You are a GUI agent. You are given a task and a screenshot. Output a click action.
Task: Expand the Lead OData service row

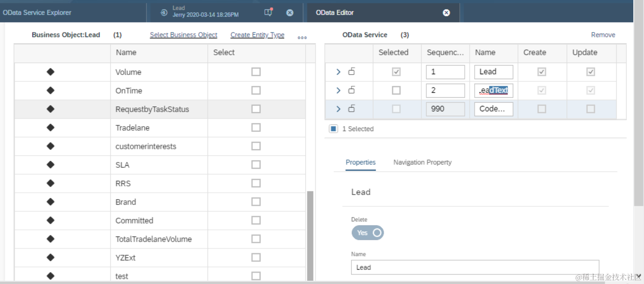click(339, 72)
